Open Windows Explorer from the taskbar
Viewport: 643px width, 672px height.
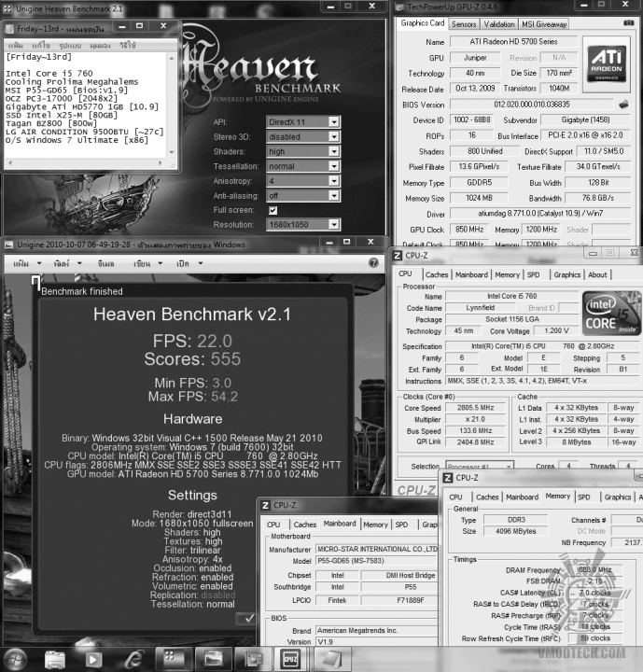(x=55, y=659)
